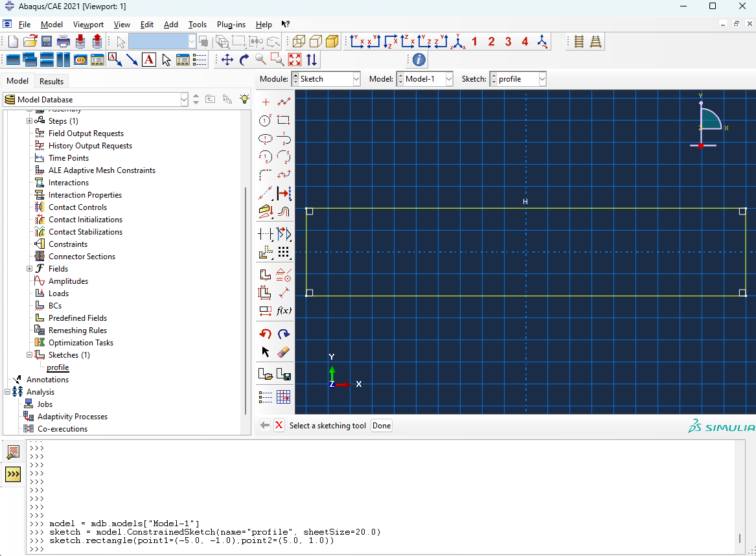Select the Eraser delete tool

click(284, 352)
